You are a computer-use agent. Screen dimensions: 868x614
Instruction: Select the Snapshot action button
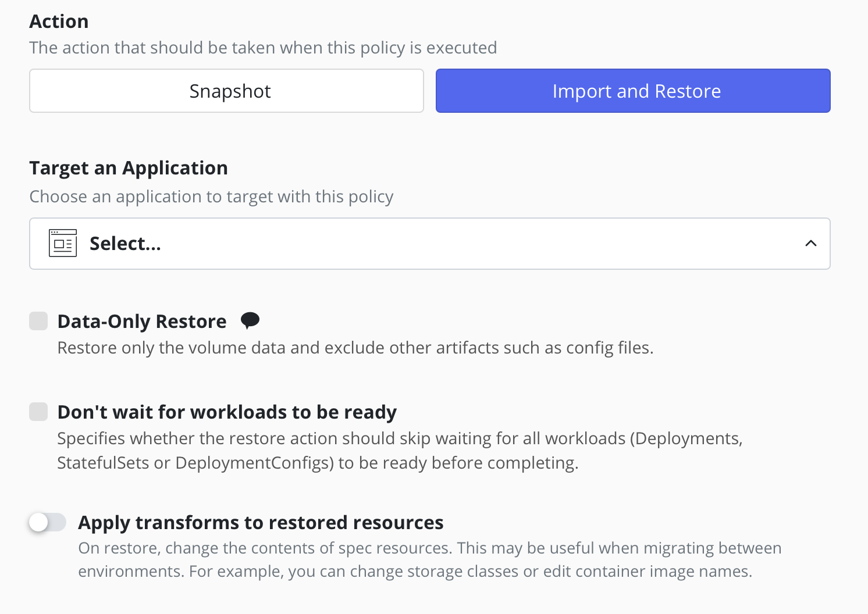pyautogui.click(x=226, y=91)
